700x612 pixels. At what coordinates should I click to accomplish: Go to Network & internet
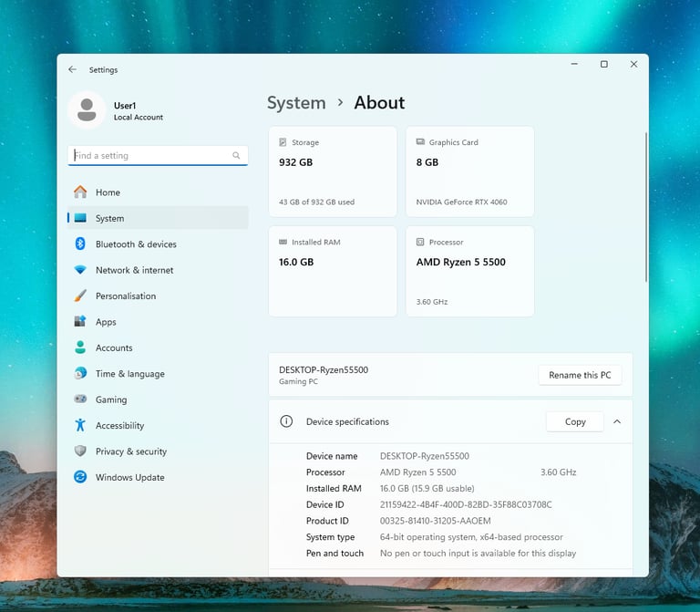coord(158,270)
